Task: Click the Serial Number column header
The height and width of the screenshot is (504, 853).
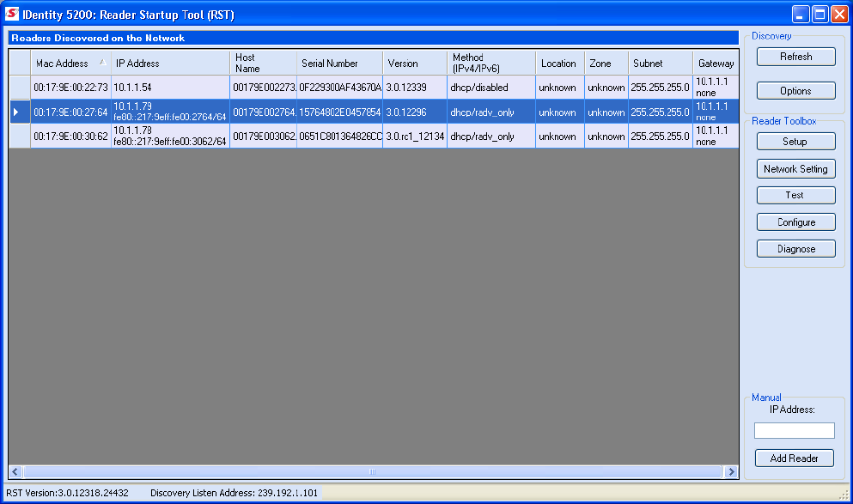Action: pyautogui.click(x=339, y=63)
